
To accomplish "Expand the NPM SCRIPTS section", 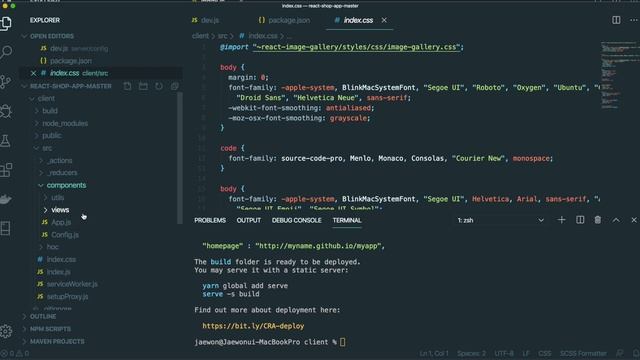I will (x=50, y=329).
